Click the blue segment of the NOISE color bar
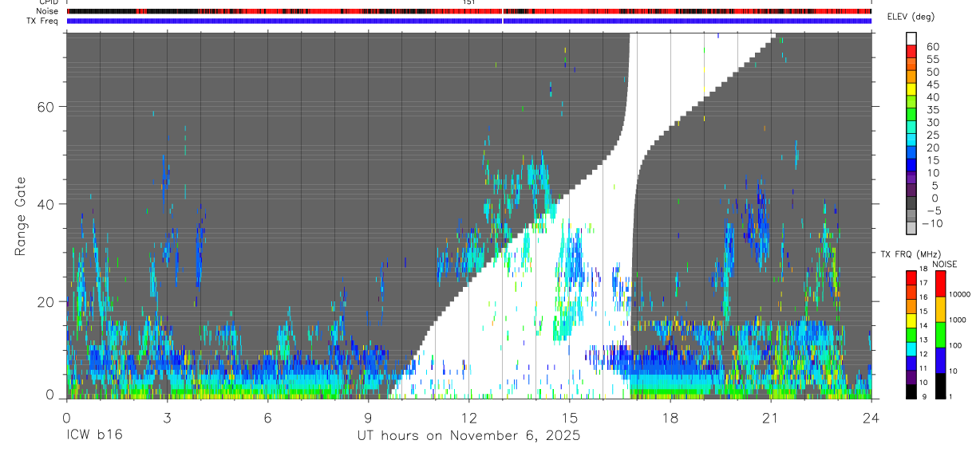980x452 pixels. pos(940,360)
